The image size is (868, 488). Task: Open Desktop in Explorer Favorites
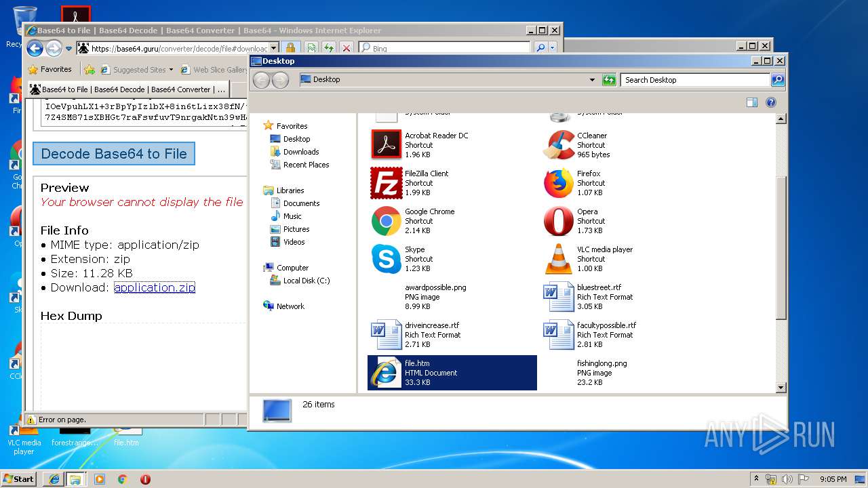click(x=290, y=139)
